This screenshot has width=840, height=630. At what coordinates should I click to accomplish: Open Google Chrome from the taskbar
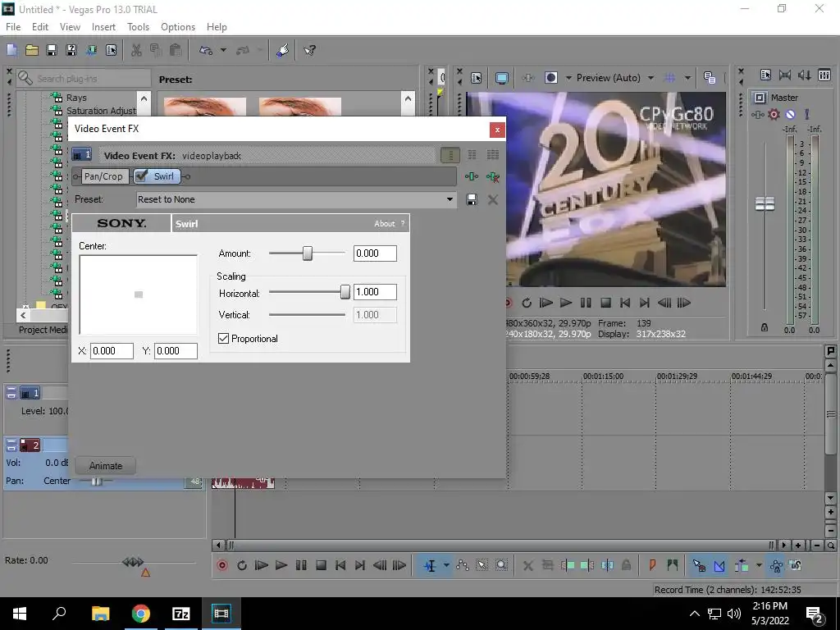click(141, 614)
